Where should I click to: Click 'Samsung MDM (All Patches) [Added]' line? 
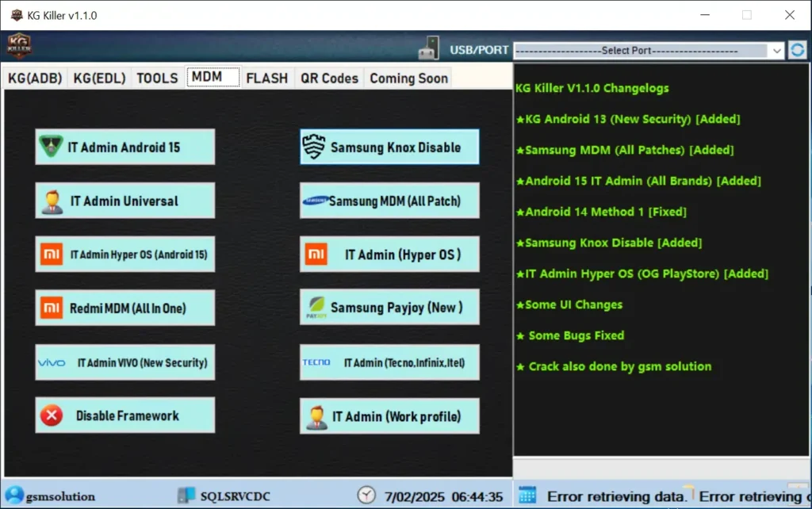(625, 150)
